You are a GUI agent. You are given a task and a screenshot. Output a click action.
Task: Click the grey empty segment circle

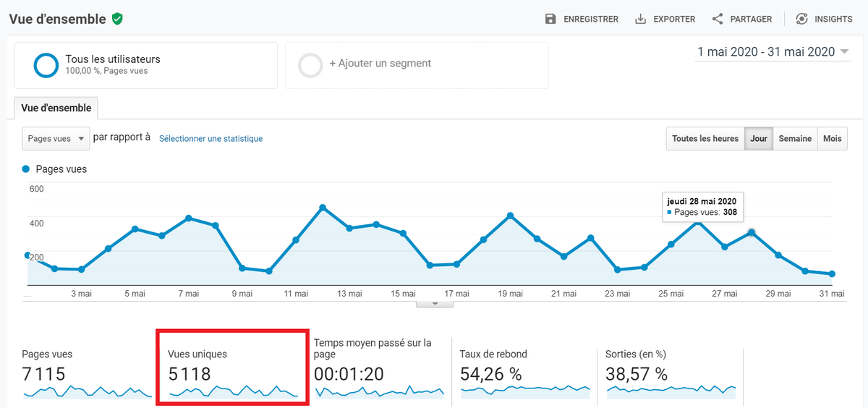point(310,65)
